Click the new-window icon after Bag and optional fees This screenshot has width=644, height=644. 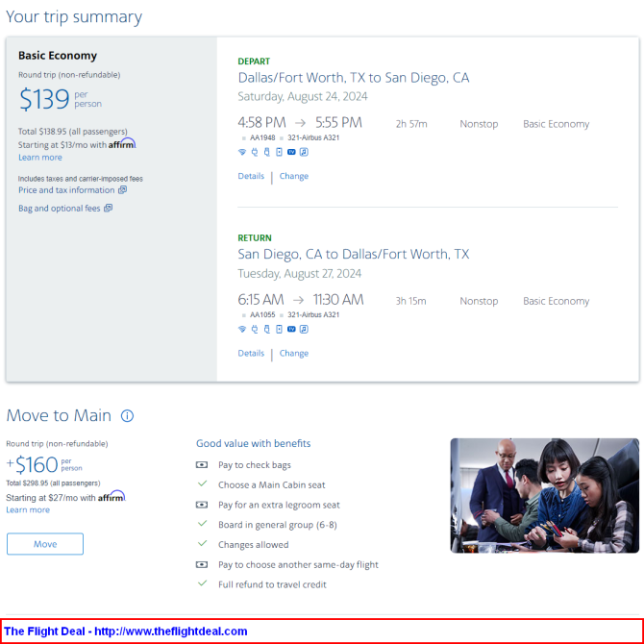[108, 208]
